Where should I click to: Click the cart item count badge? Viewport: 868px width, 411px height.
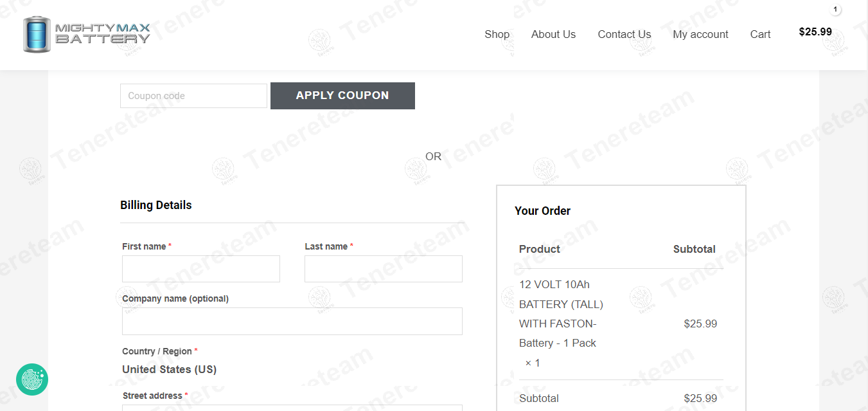[835, 10]
